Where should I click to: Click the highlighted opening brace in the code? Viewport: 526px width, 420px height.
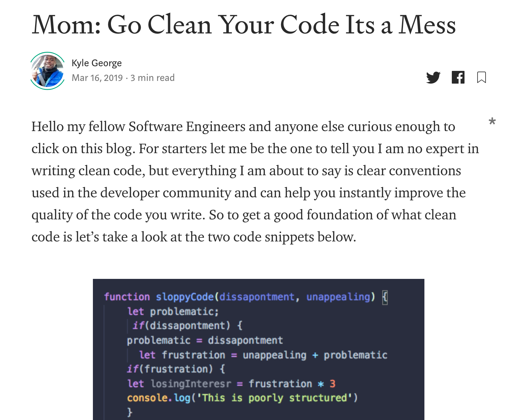point(385,297)
